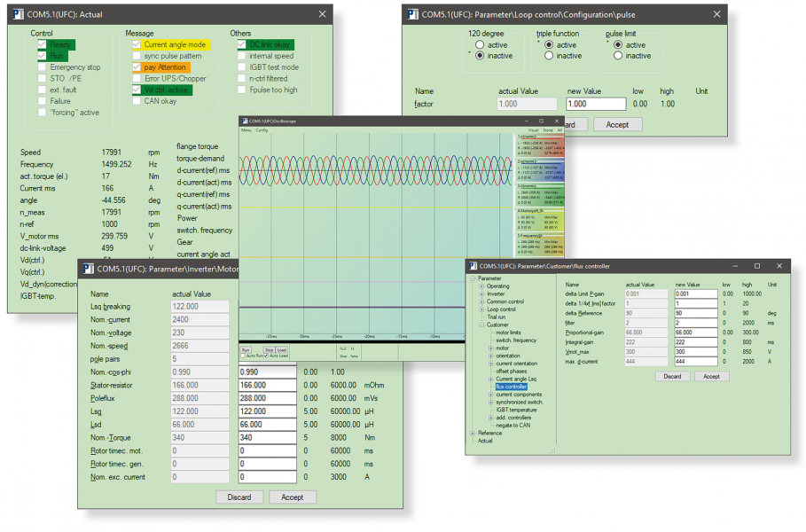
Task: Toggle the DC link okay checkbox
Action: coord(241,44)
